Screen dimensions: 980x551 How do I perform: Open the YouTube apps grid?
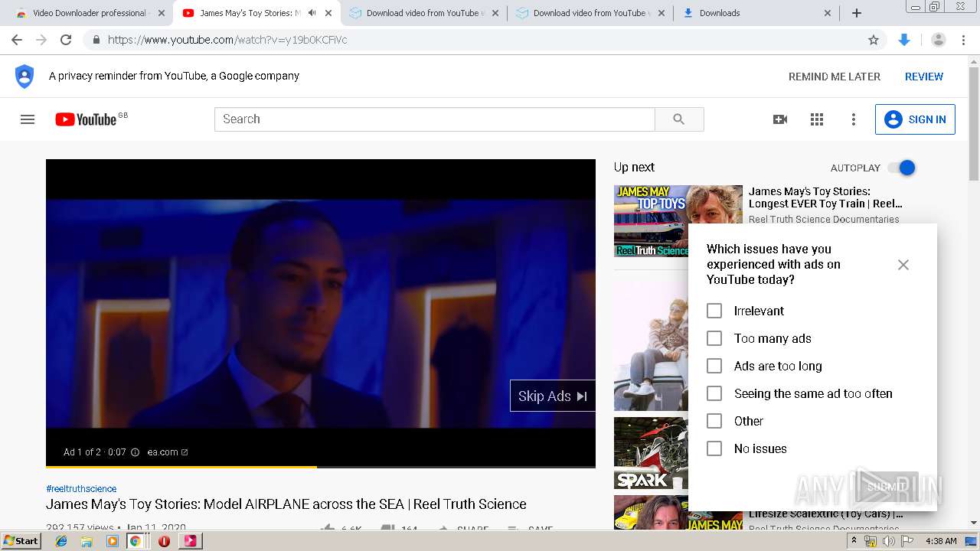pos(817,119)
